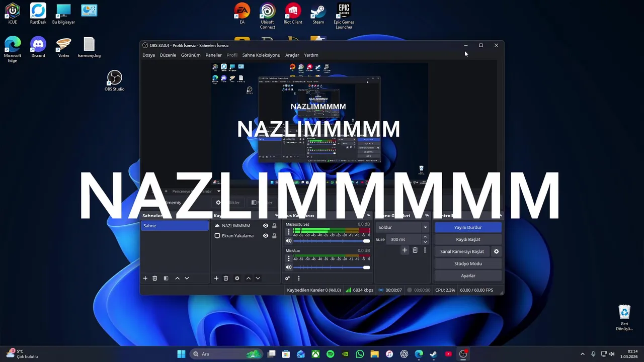Image resolution: width=644 pixels, height=362 pixels.
Task: Open virtual camera settings with the gear icon
Action: point(496,251)
